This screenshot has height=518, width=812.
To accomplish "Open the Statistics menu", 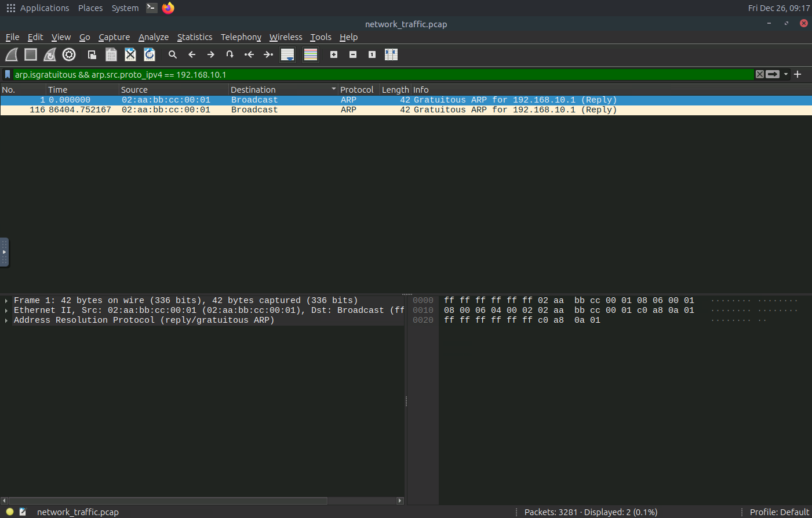I will point(194,37).
